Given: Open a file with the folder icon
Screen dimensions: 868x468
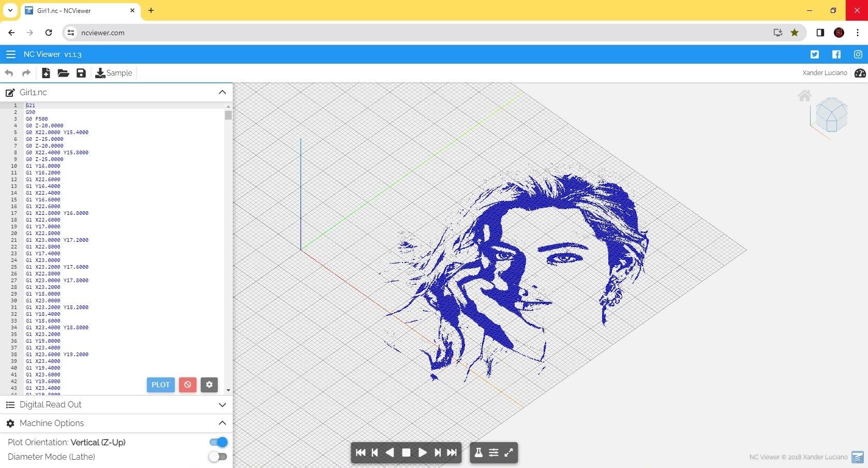Looking at the screenshot, I should coord(63,73).
